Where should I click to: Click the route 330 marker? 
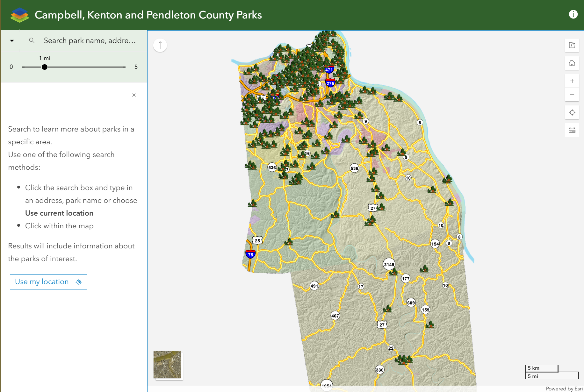[x=380, y=370]
